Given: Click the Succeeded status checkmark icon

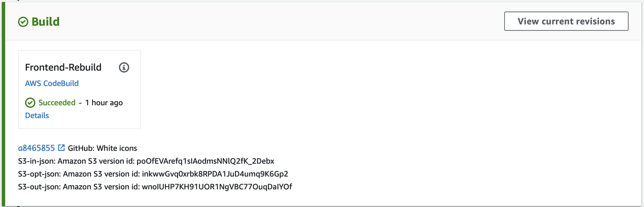Looking at the screenshot, I should click(30, 103).
